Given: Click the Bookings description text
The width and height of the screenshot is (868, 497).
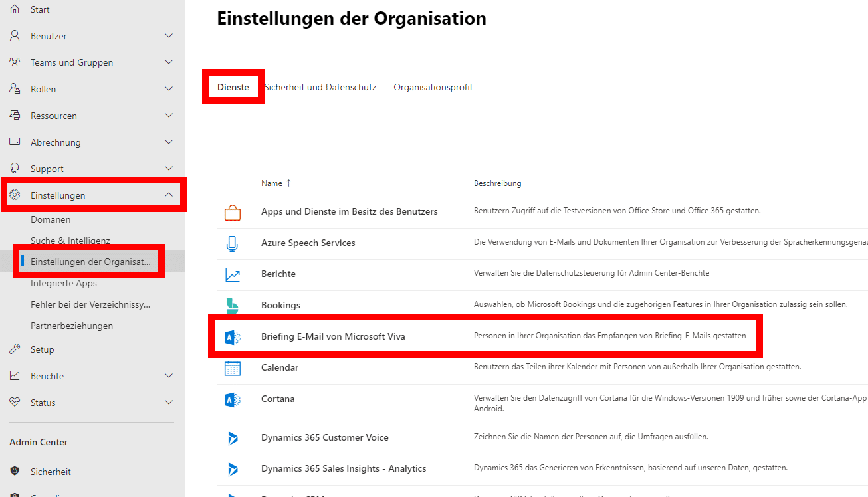Looking at the screenshot, I should pyautogui.click(x=661, y=304).
